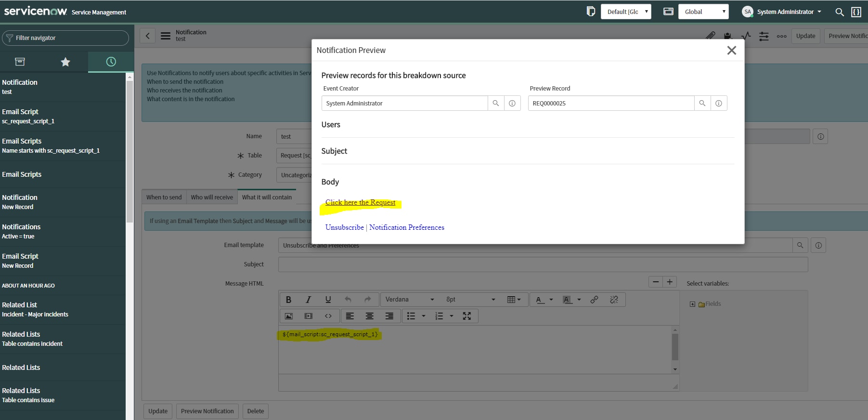Switch to When to send tab
868x420 pixels.
[164, 197]
